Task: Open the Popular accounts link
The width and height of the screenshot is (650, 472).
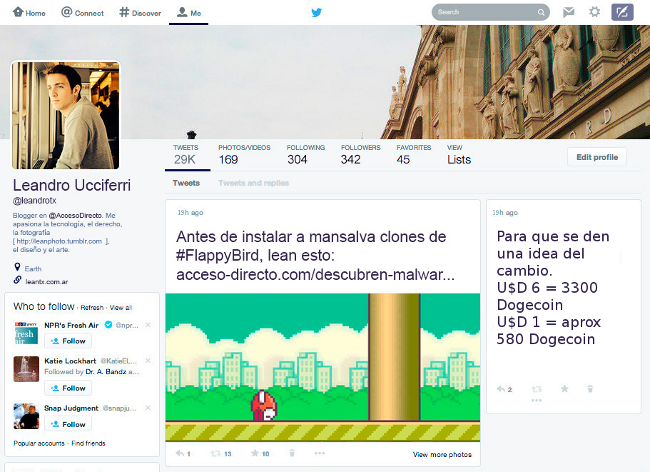Action: [39, 443]
